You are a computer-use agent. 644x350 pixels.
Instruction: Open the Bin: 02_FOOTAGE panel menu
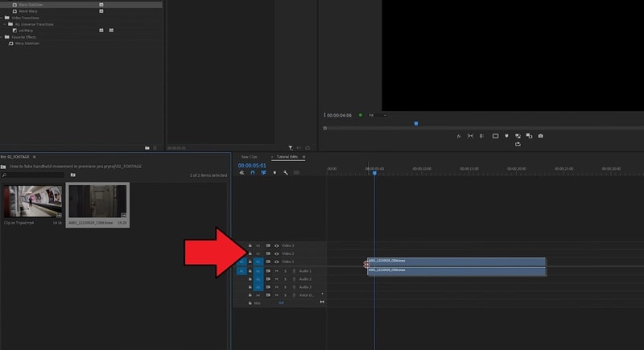(34, 157)
